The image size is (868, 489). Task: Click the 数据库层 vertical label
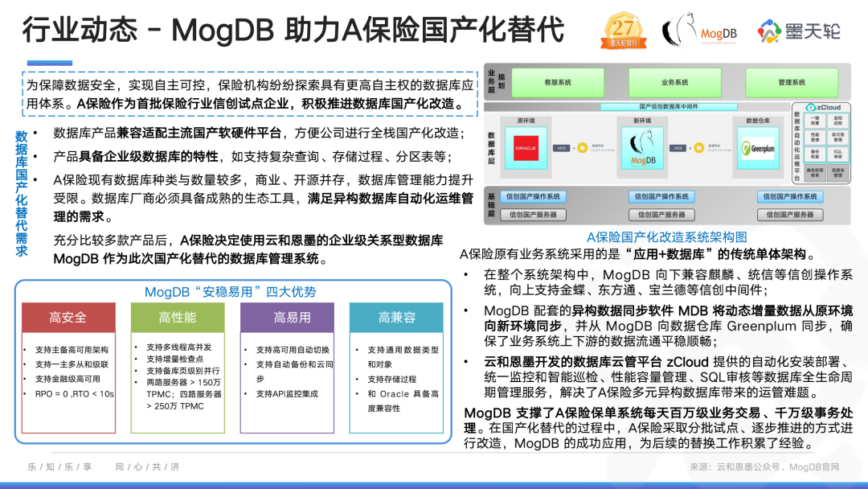tap(490, 148)
